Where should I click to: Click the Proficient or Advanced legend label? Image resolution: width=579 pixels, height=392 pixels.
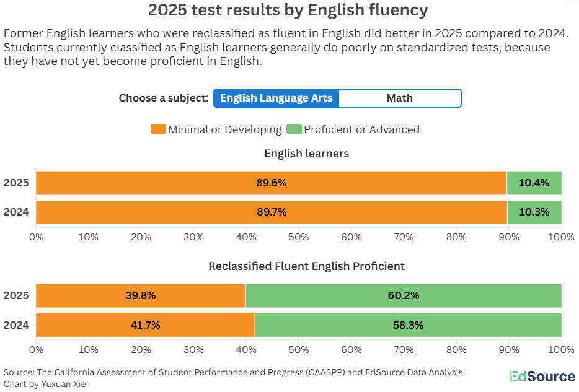[x=361, y=129]
